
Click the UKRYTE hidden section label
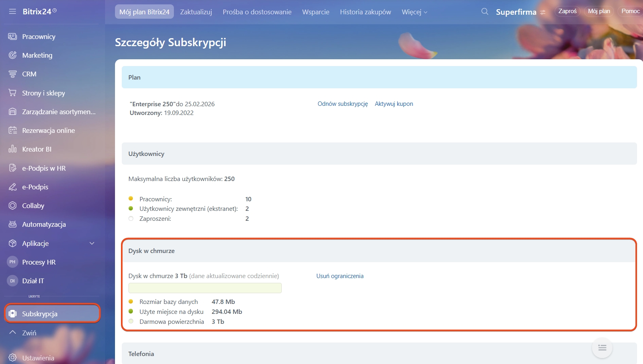(x=34, y=296)
